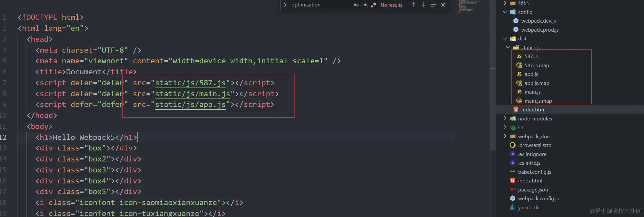Open 587.js in explorer
Image resolution: width=644 pixels, height=217 pixels.
(531, 56)
